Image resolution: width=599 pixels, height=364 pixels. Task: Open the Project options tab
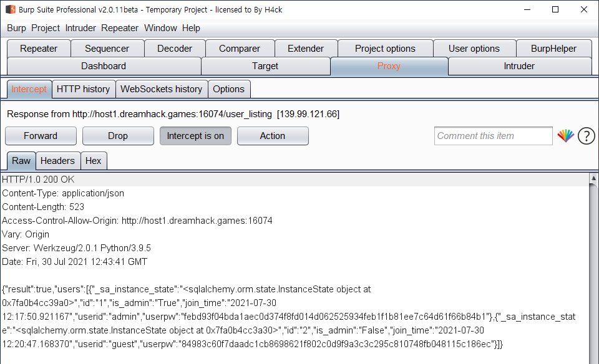click(385, 49)
